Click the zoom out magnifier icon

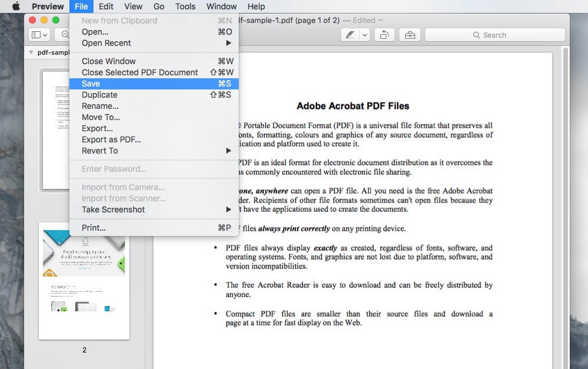(x=65, y=35)
